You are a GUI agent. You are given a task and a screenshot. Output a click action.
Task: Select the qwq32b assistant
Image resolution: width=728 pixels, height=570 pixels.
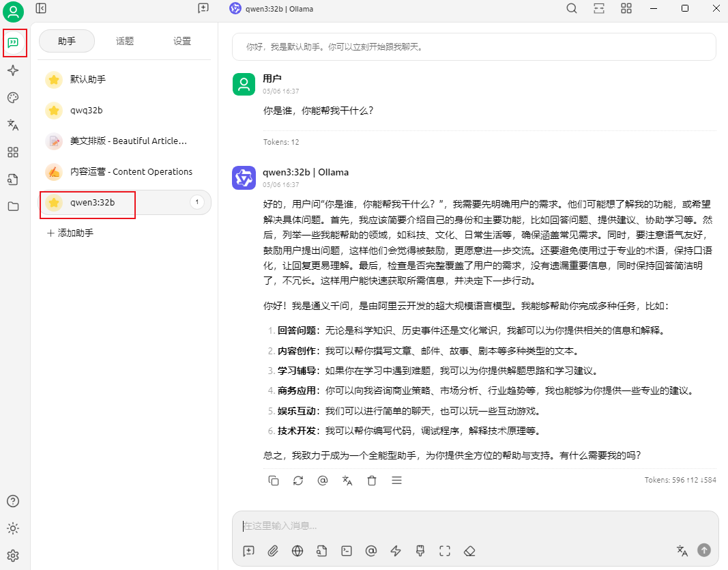pos(124,111)
